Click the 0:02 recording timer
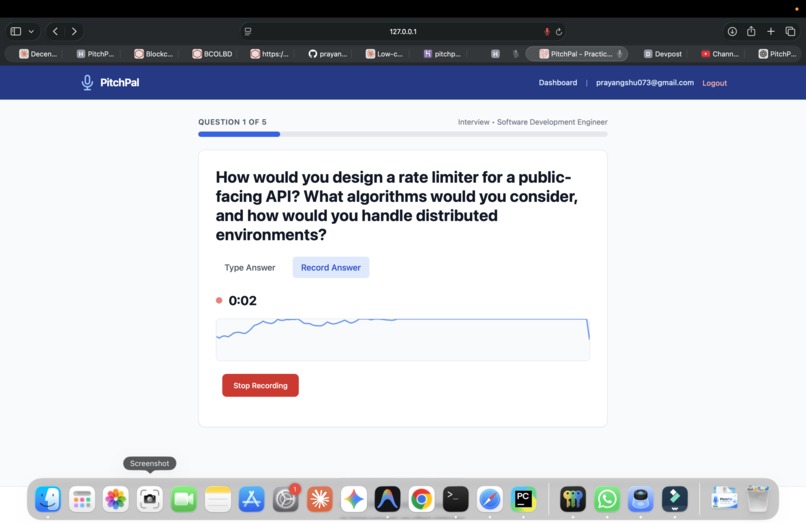The image size is (806, 523). [x=243, y=300]
